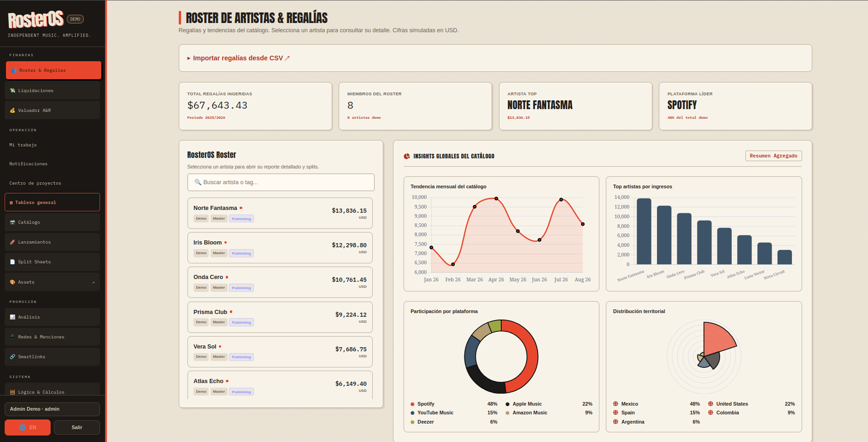Expand Importar regalías desde CSV
The height and width of the screenshot is (442, 868).
[x=238, y=58]
